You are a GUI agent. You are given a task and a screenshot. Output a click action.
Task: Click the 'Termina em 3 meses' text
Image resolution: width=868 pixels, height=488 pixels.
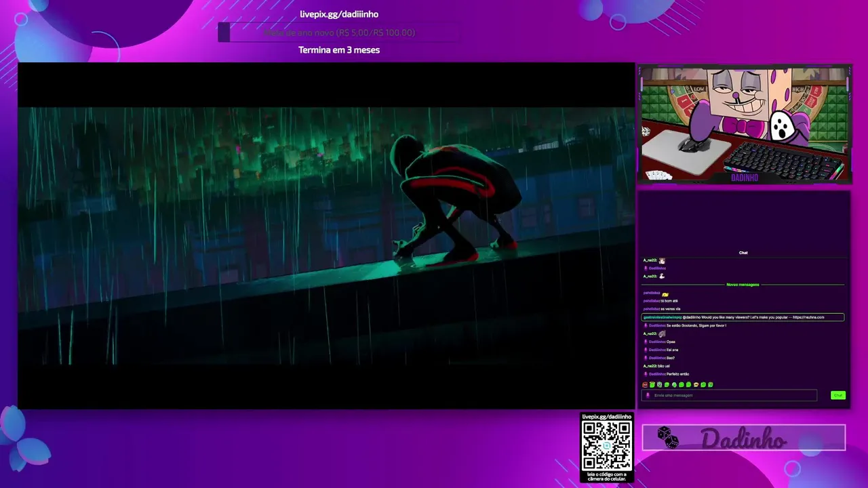[339, 50]
